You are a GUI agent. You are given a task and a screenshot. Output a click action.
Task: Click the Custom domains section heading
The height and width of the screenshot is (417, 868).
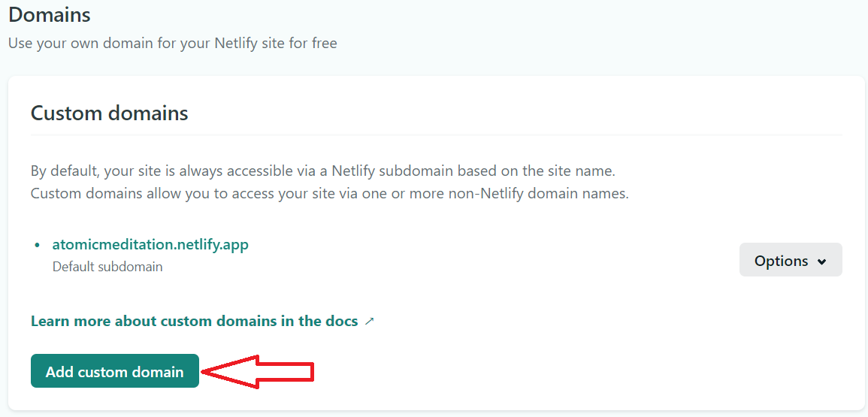pyautogui.click(x=110, y=113)
